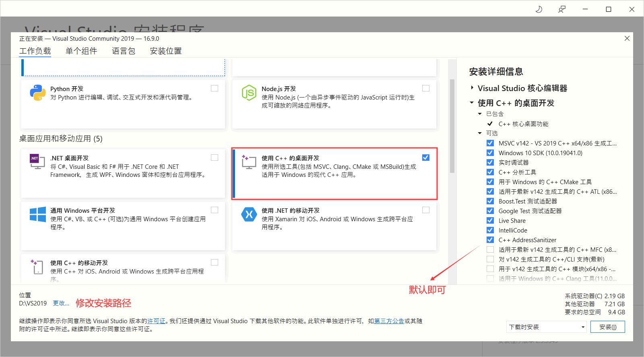Uncheck C++ AddressSanitizer option
Image resolution: width=644 pixels, height=357 pixels.
tap(490, 240)
